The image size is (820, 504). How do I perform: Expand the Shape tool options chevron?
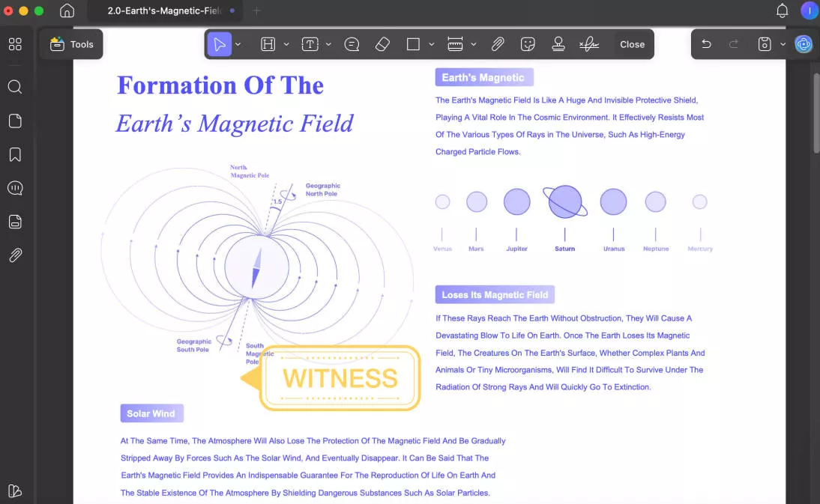pos(431,44)
